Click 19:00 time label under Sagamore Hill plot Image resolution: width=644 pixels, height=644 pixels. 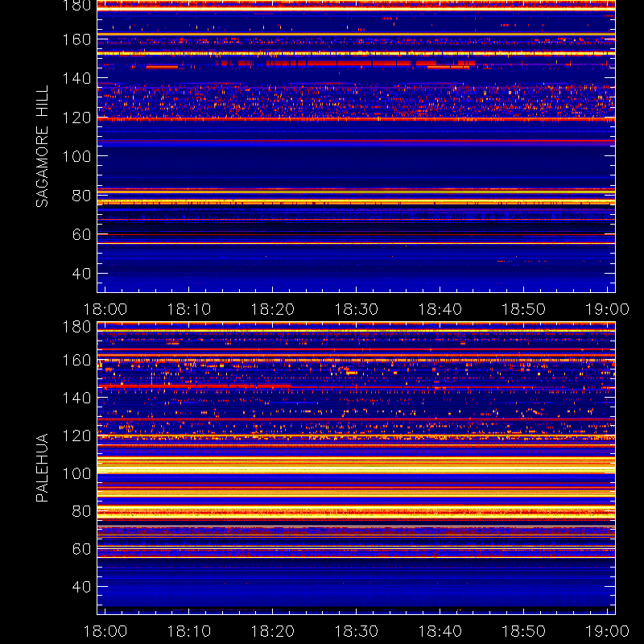[607, 309]
